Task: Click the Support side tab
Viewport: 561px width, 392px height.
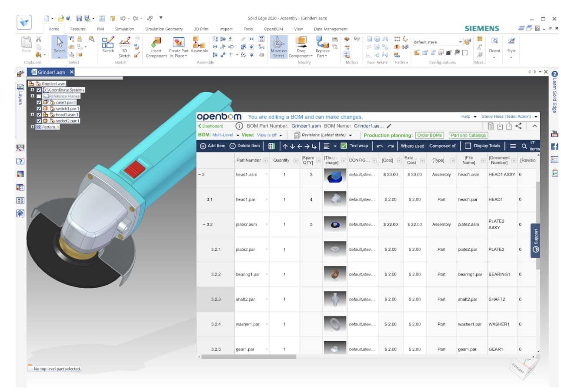Action: pos(535,241)
